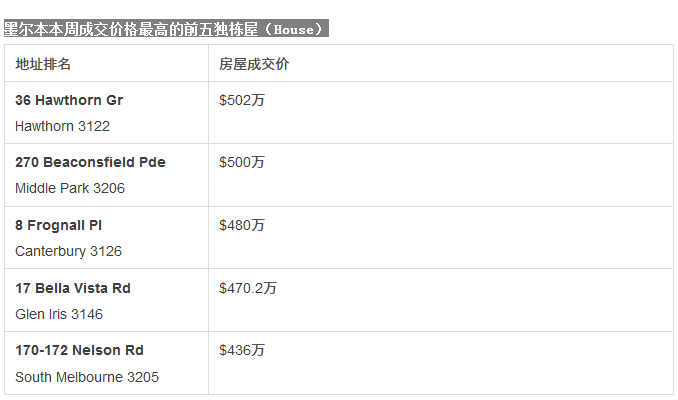Viewport: 678px width, 400px height.
Task: Click 17 Bella Vista Rd address
Action: pos(73,288)
